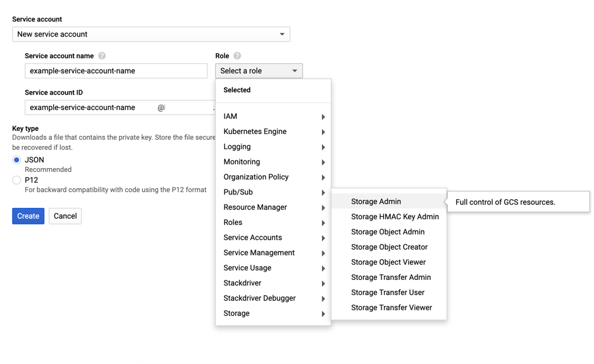Expand the Organization Policy role category
This screenshot has width=594, height=364.
click(273, 177)
